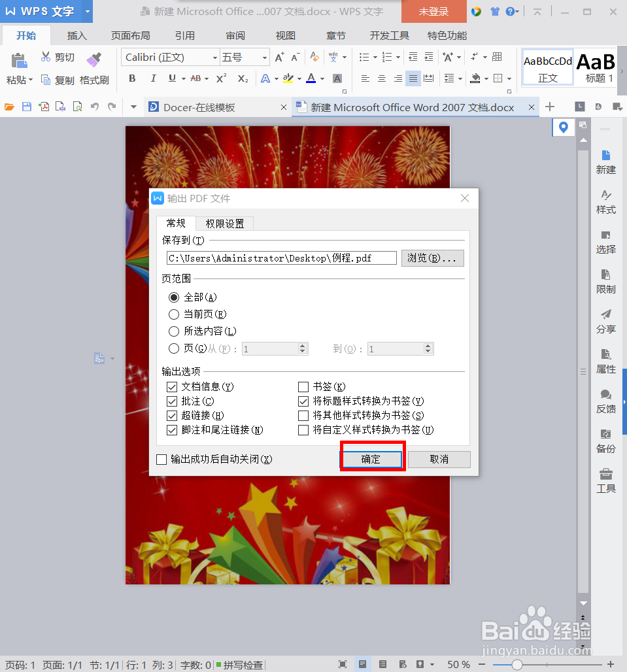Decrease paragraph indent
Viewport: 627px width, 672px height.
pos(413,57)
